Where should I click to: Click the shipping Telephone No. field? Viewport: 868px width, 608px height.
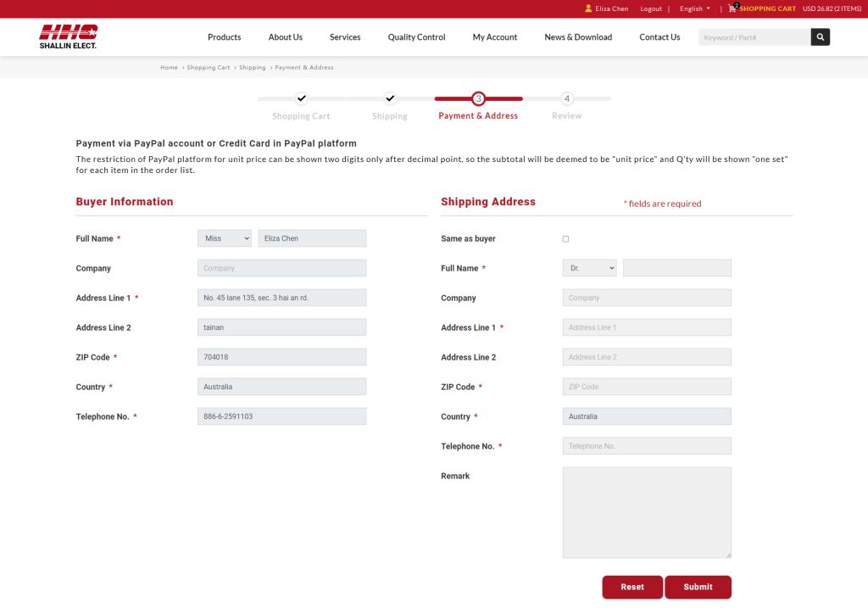tap(647, 446)
